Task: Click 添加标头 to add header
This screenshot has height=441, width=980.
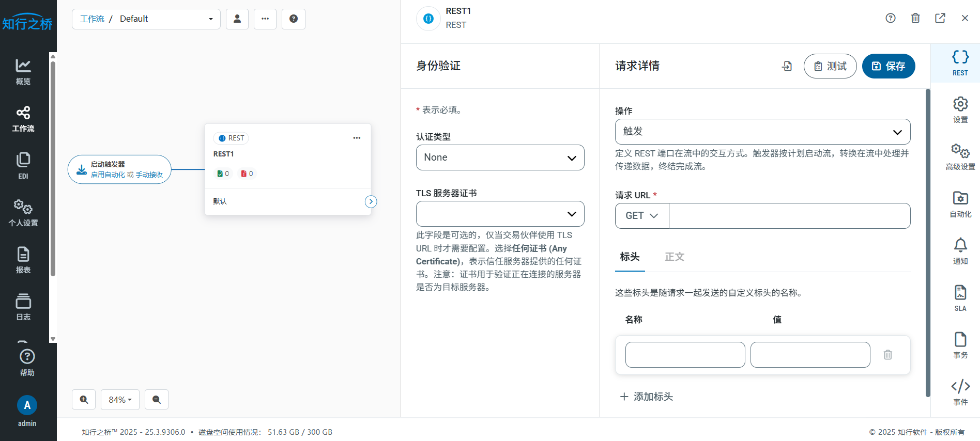Action: 647,397
